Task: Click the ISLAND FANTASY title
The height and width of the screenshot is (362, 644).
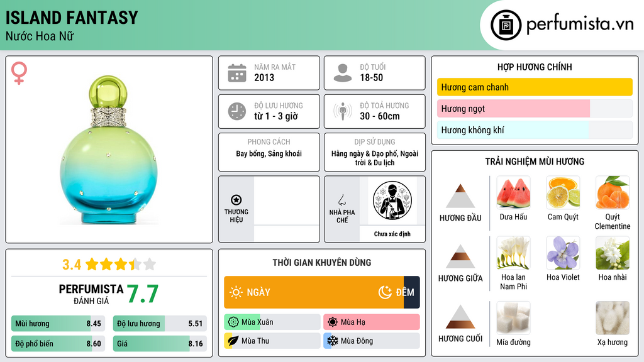Action: click(72, 18)
